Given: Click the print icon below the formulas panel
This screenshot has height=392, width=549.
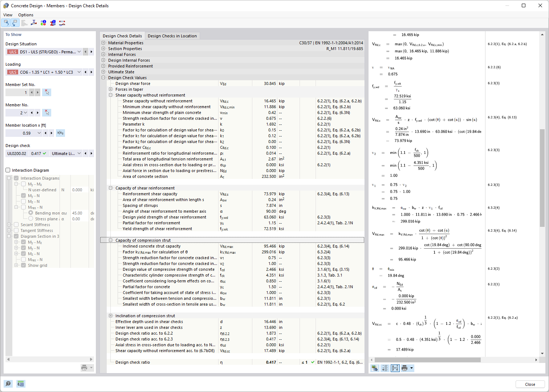Looking at the screenshot, I should [404, 368].
